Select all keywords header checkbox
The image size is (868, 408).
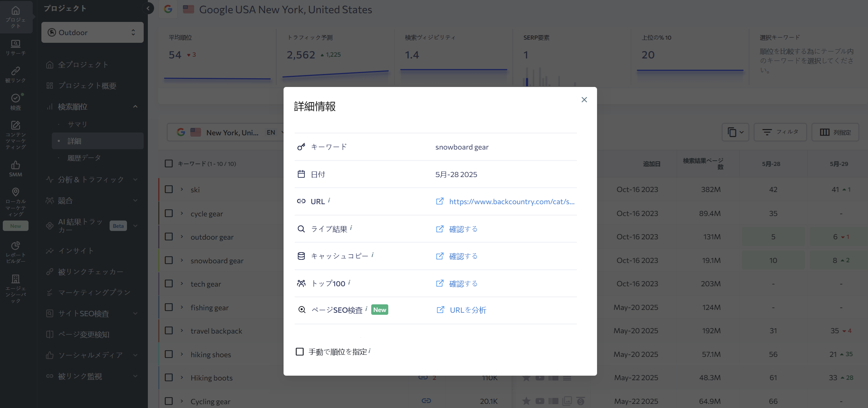click(169, 163)
